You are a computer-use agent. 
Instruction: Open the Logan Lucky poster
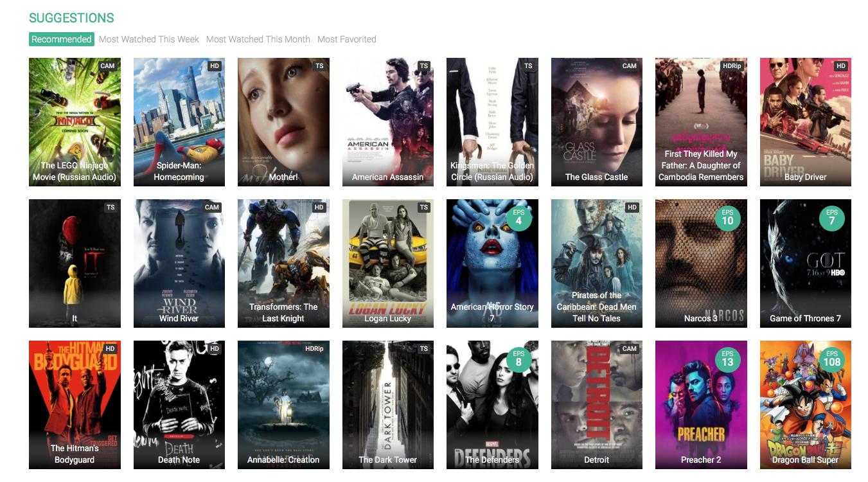388,263
